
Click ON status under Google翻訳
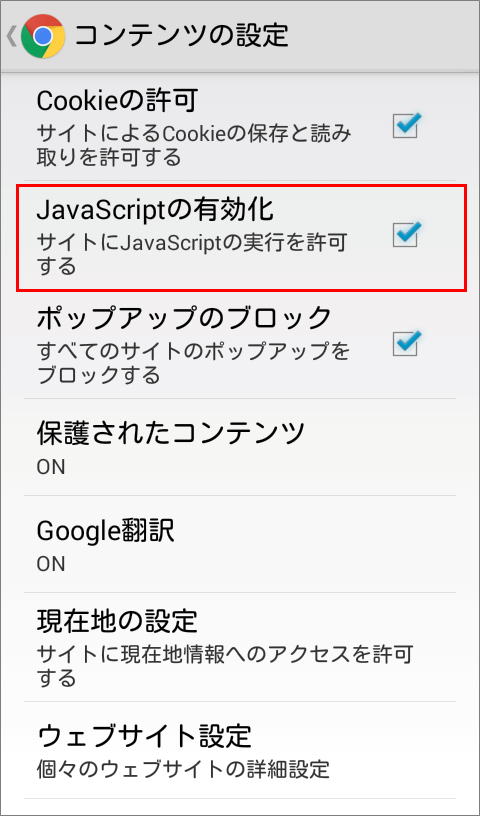click(50, 564)
